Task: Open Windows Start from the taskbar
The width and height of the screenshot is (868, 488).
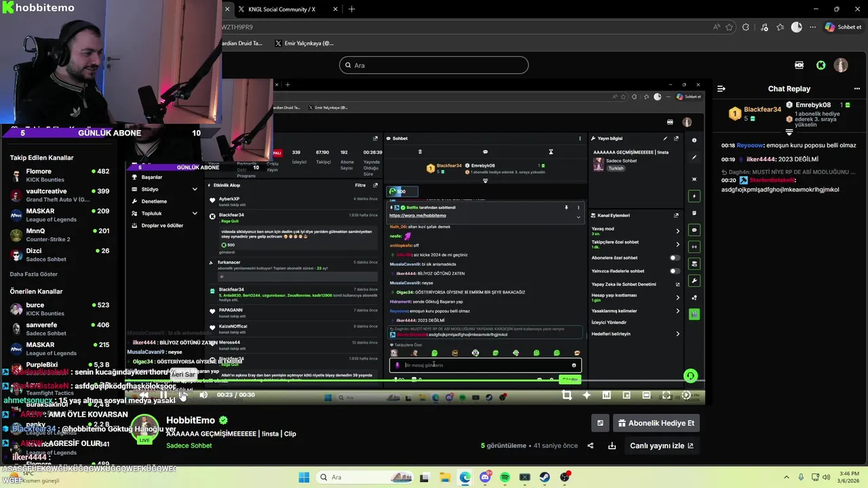Action: [304, 477]
